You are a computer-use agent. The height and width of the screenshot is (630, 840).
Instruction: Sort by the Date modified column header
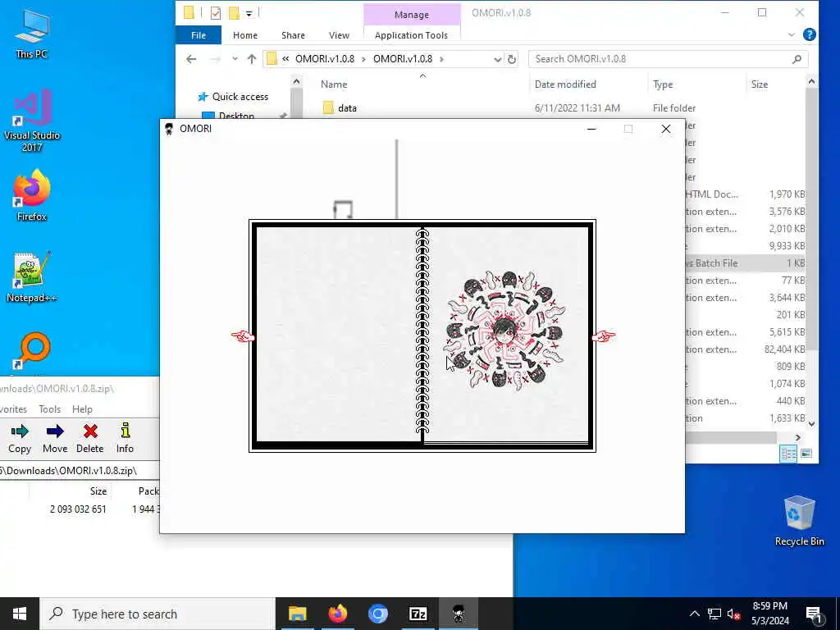point(565,84)
